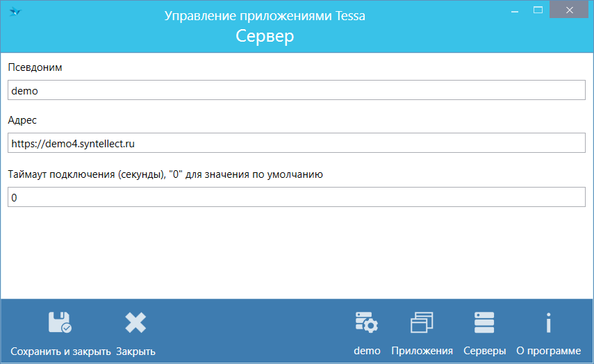The image size is (594, 364).
Task: Click the X cross icon in bottom toolbar
Action: click(x=135, y=323)
